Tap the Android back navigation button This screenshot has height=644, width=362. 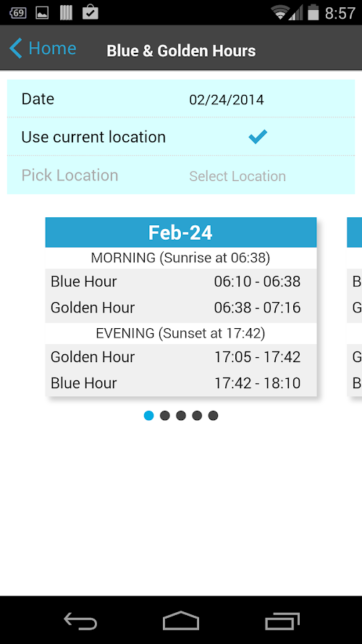pos(80,621)
